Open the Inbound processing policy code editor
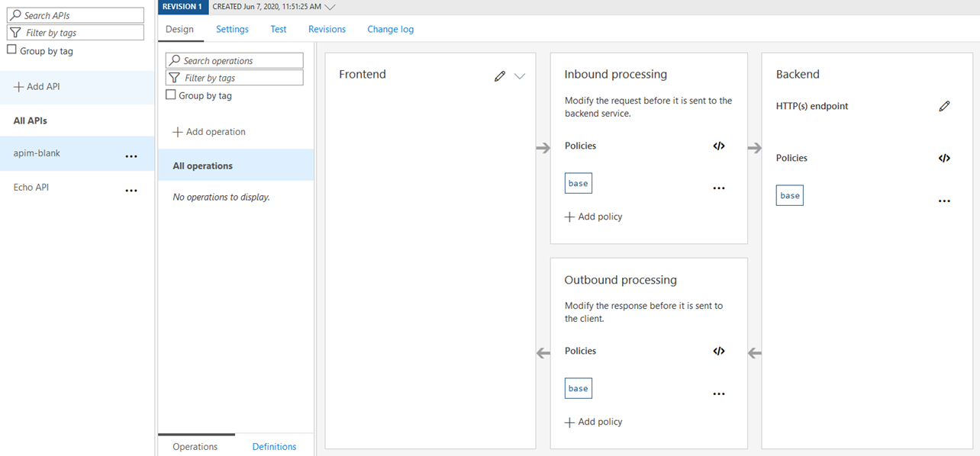Image resolution: width=980 pixels, height=456 pixels. click(719, 146)
